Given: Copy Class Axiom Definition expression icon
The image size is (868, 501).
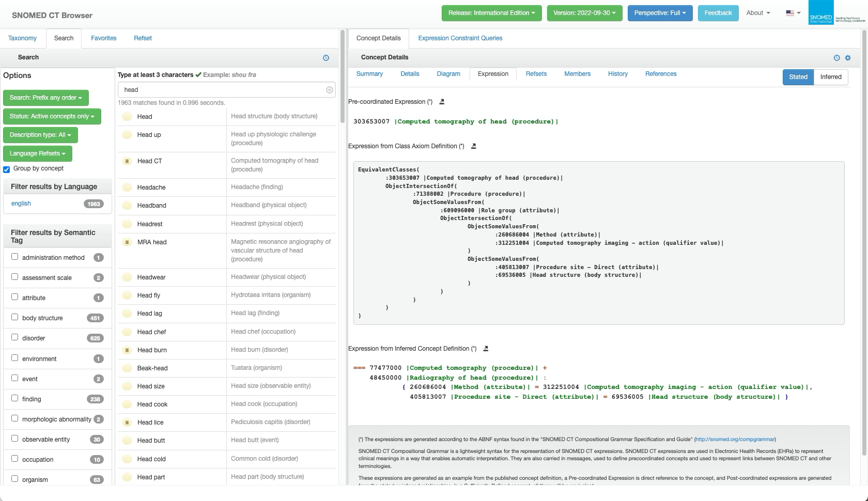Looking at the screenshot, I should tap(473, 146).
